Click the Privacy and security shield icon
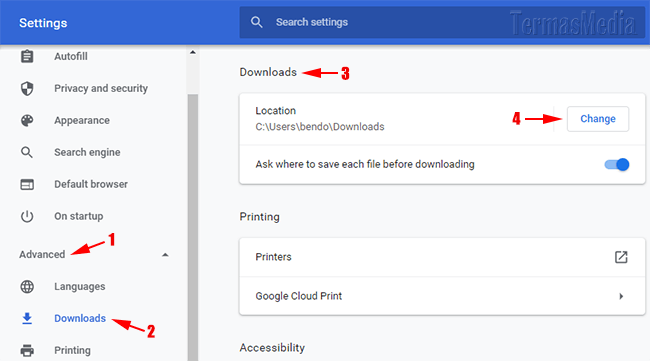650x361 pixels. coord(27,88)
